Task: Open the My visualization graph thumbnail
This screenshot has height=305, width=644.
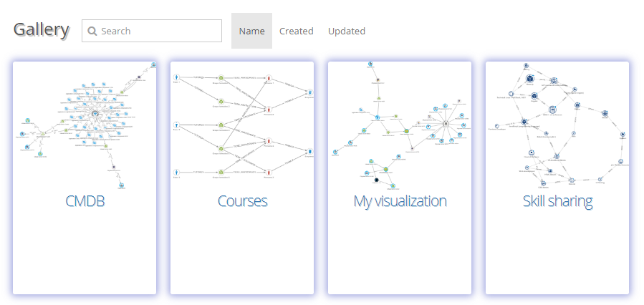Action: 400,125
